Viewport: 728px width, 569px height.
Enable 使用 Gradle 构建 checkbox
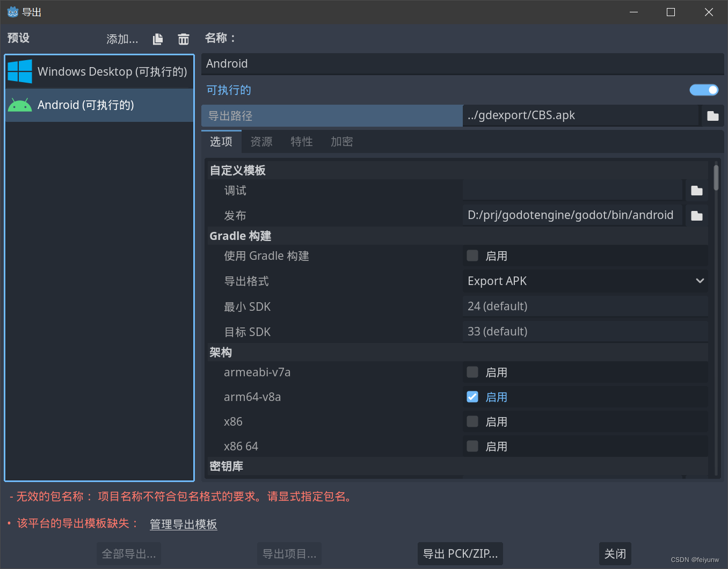point(472,256)
